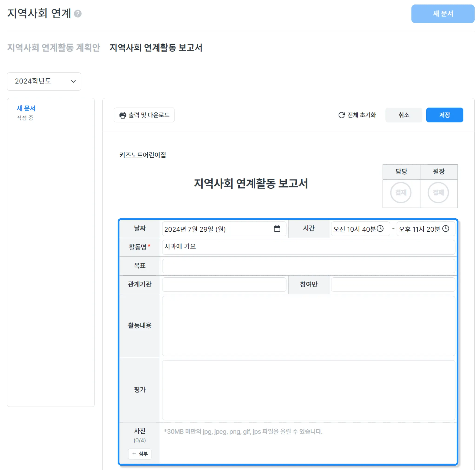Click the start time clock icon
Viewport: 476px width, 470px height.
pyautogui.click(x=380, y=229)
